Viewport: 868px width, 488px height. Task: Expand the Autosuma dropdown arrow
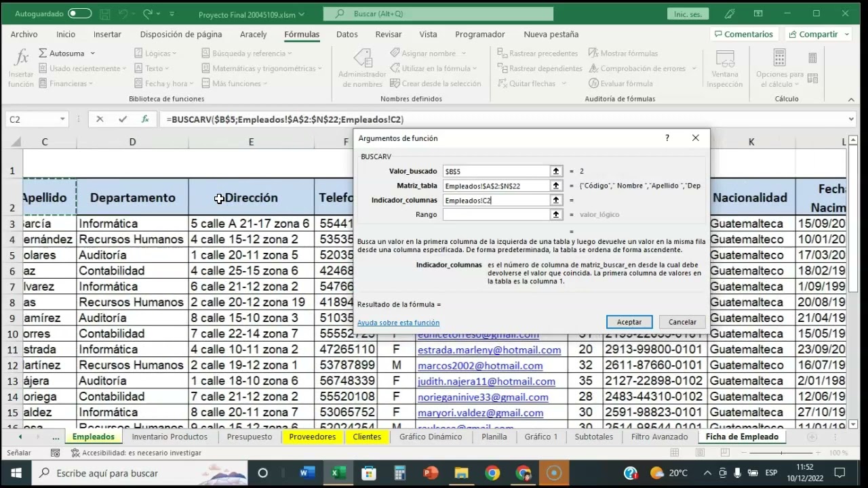point(93,54)
